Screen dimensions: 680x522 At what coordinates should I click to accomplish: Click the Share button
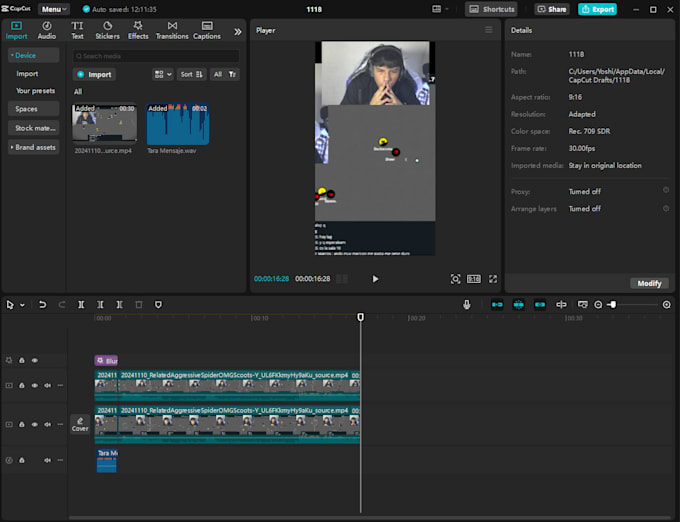pyautogui.click(x=552, y=9)
